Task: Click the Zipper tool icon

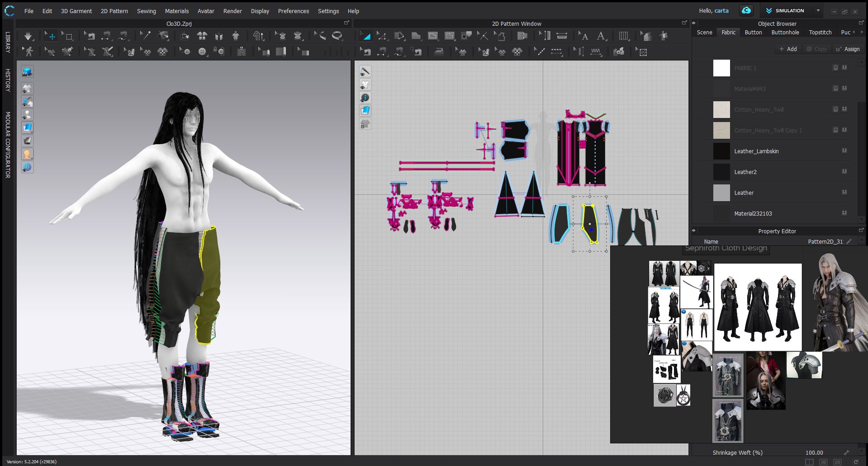Action: pyautogui.click(x=242, y=52)
